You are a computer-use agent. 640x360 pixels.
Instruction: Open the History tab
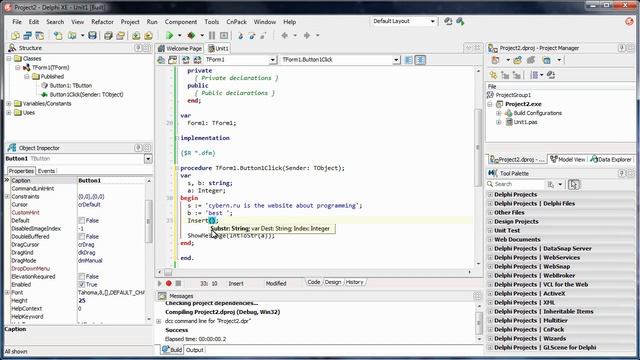[354, 282]
